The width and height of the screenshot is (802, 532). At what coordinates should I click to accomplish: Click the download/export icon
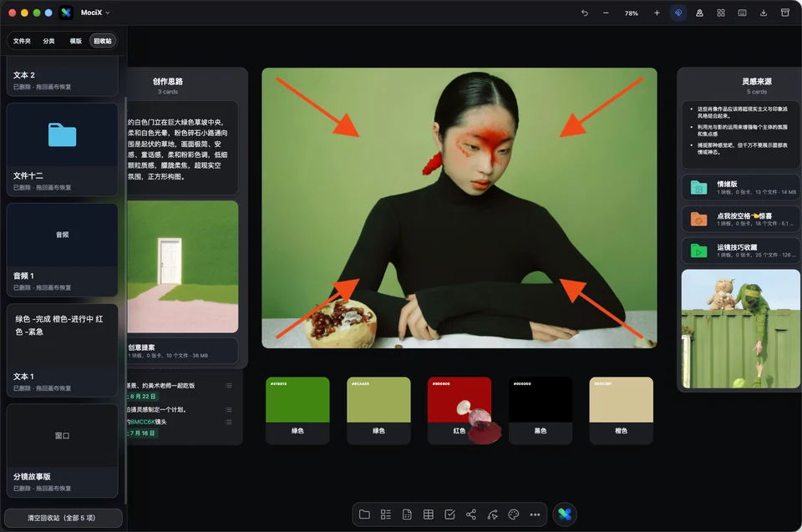pos(764,13)
